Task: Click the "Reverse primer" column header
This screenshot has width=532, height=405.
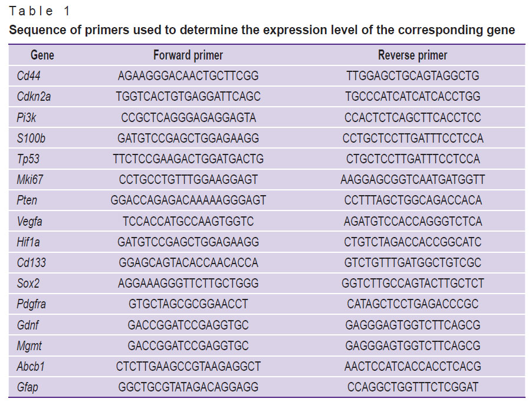Action: click(412, 55)
